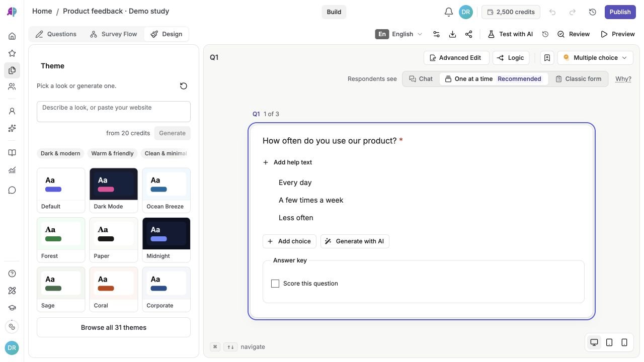Open the Multiple choice question type dropdown
The height and width of the screenshot is (362, 644).
[595, 58]
